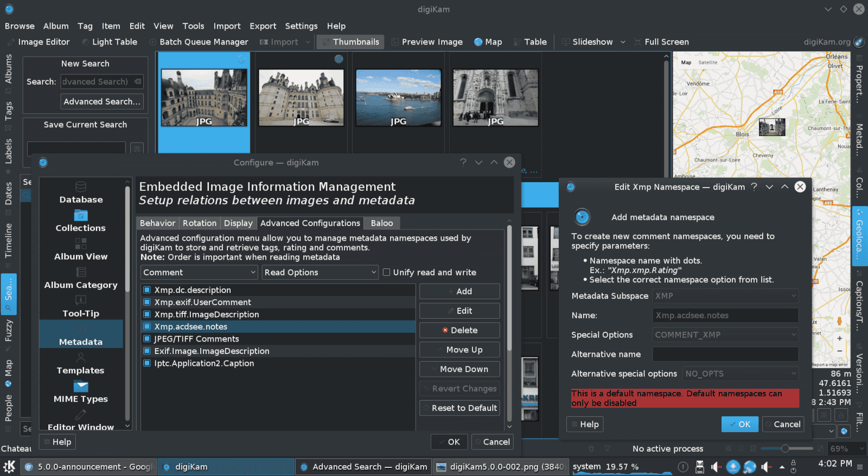Switch to the Rotation tab

click(200, 223)
